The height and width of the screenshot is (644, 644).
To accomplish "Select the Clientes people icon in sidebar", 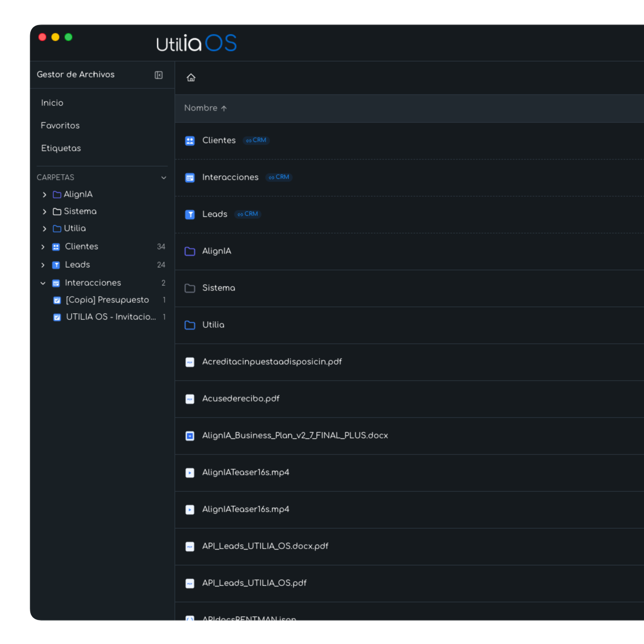I will pyautogui.click(x=56, y=247).
